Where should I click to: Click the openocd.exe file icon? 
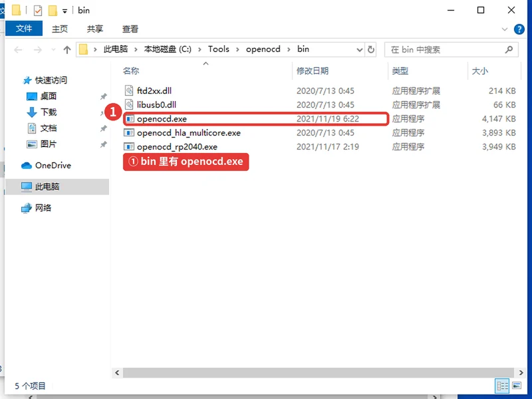130,119
